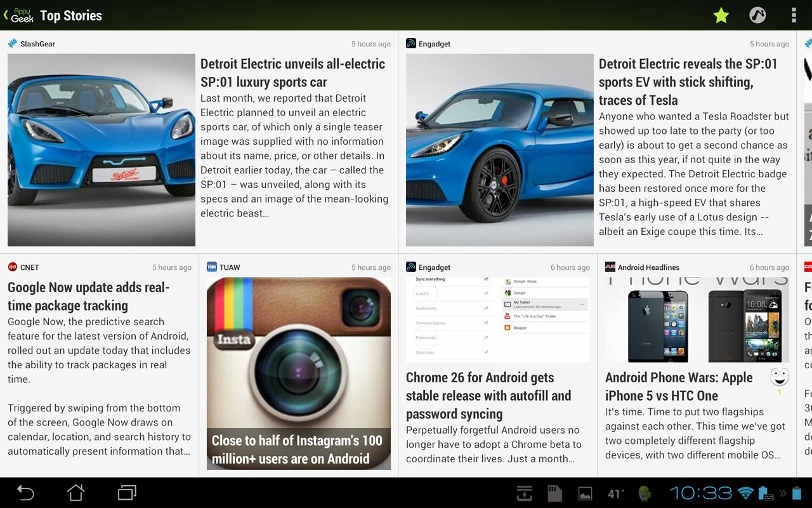This screenshot has width=812, height=508.
Task: Tap the 'It's time. Time to put two flagships' summary
Action: (x=695, y=433)
